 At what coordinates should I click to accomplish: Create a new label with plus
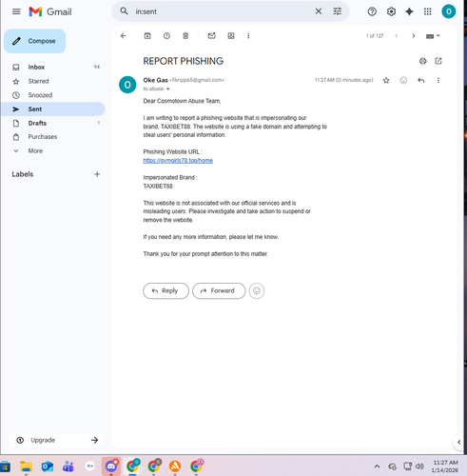(97, 174)
